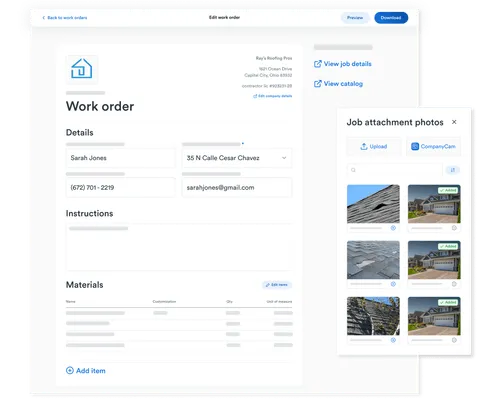Click the Name column header in Materials

(x=71, y=301)
